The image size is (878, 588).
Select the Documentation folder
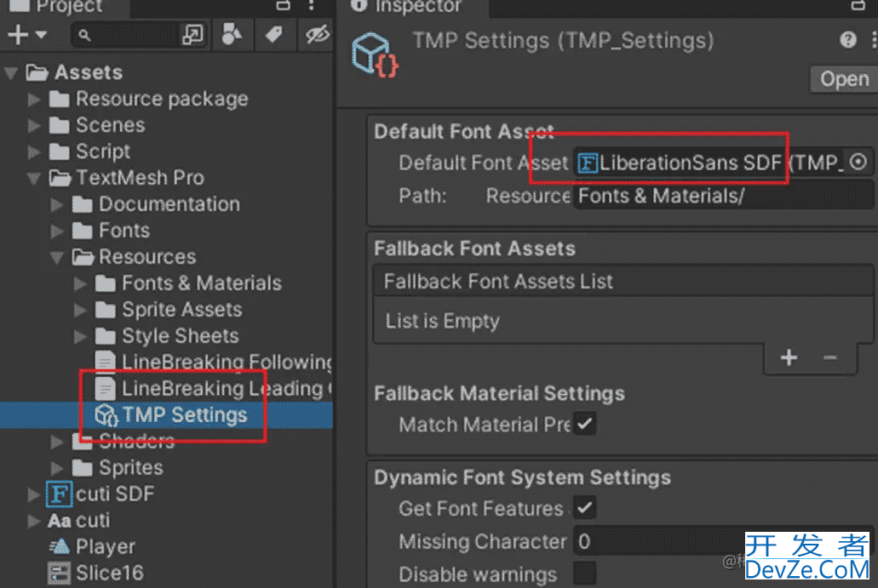[156, 204]
